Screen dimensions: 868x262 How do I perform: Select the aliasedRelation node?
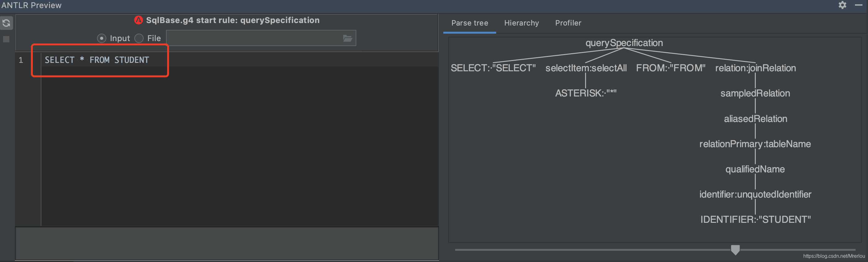pyautogui.click(x=755, y=119)
